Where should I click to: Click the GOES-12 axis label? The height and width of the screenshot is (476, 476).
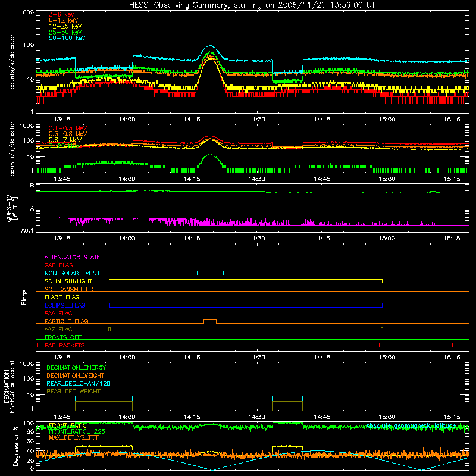(12, 208)
